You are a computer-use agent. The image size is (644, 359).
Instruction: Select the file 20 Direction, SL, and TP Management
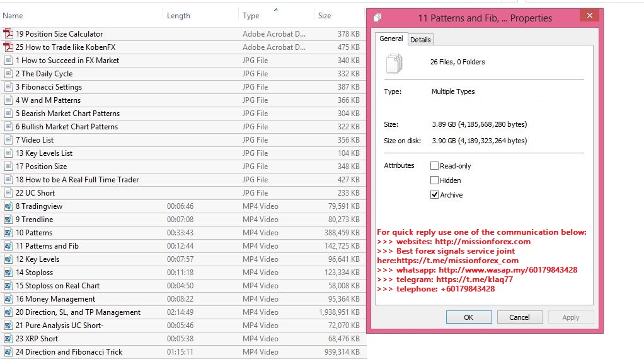pos(78,312)
